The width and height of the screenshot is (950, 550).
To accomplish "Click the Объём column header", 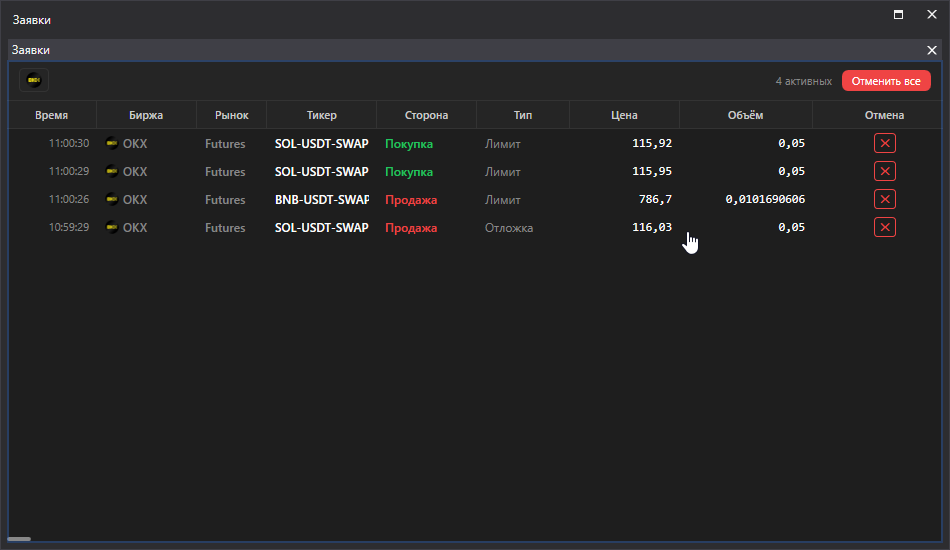I will tap(745, 115).
